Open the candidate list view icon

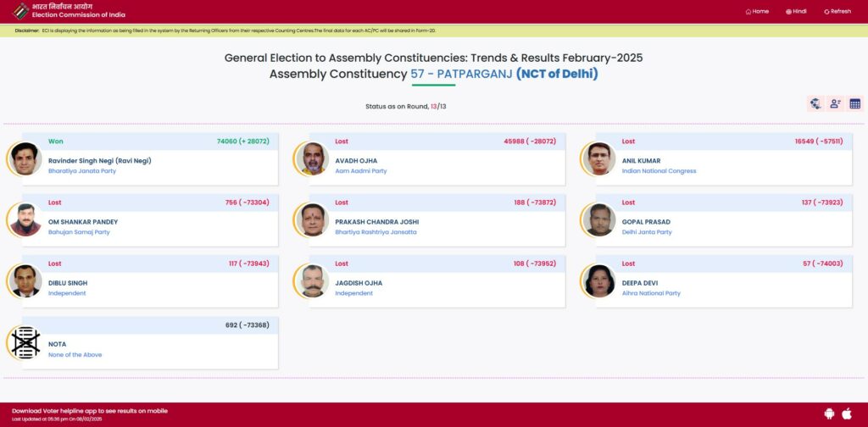[835, 103]
